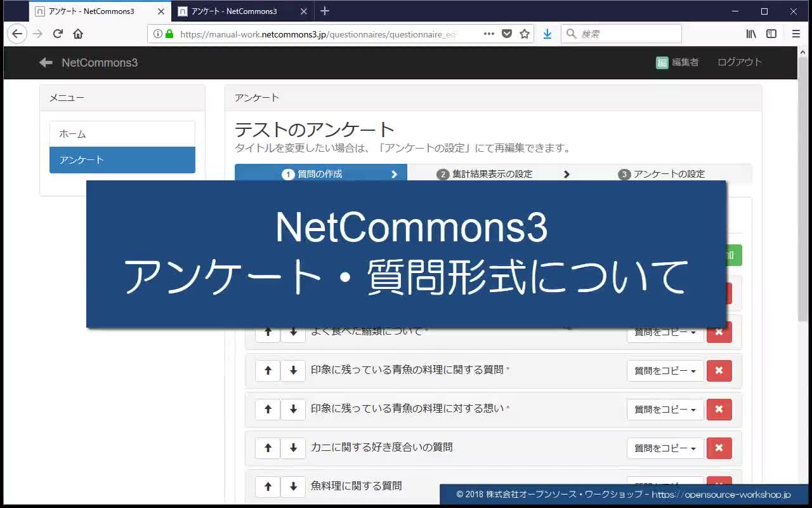Close the second アンケート browser tab
Viewport: 812px width, 508px height.
[x=303, y=11]
